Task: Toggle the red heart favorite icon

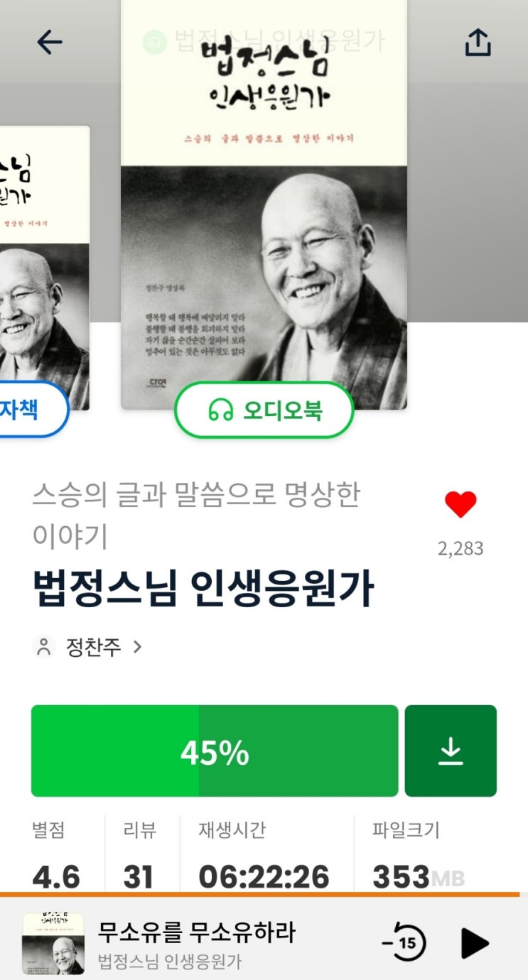Action: point(460,504)
